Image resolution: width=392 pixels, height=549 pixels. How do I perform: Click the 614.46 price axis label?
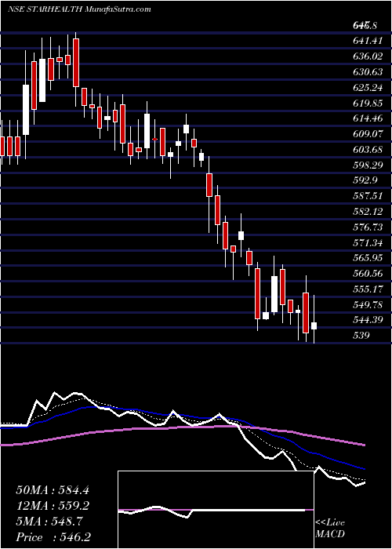point(368,118)
